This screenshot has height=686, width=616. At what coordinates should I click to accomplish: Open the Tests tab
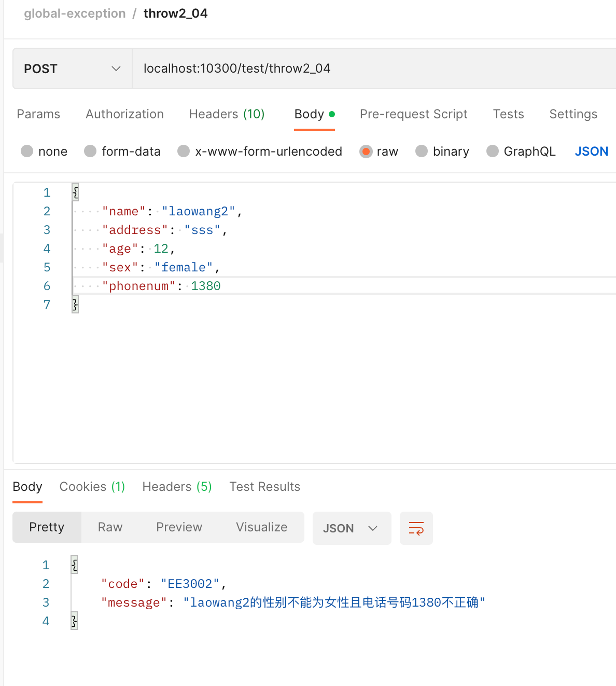pos(508,114)
